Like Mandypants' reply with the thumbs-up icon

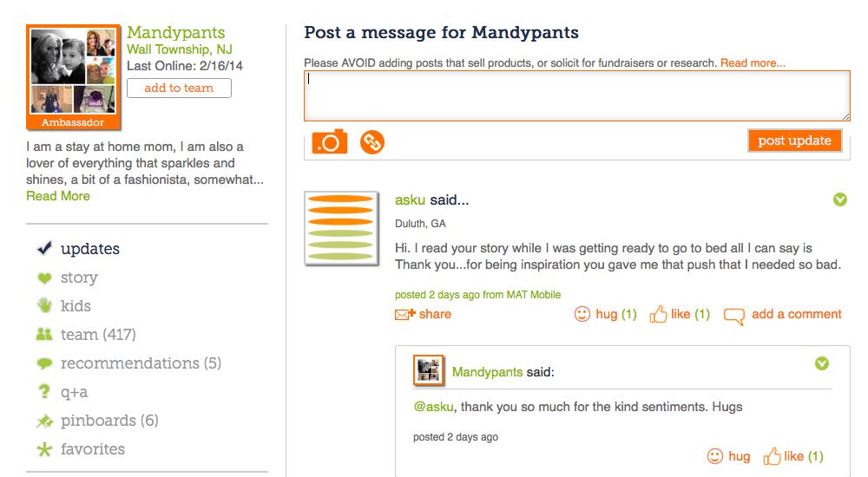coord(772,456)
